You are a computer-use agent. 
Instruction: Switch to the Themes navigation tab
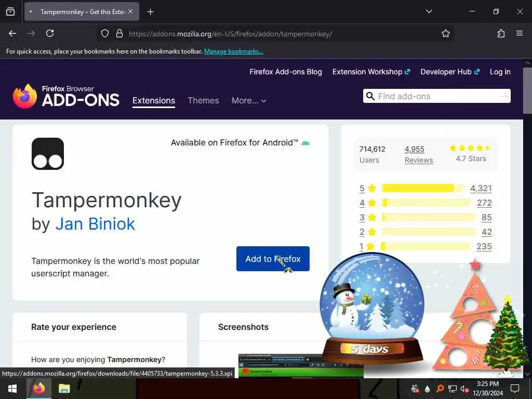pyautogui.click(x=203, y=100)
